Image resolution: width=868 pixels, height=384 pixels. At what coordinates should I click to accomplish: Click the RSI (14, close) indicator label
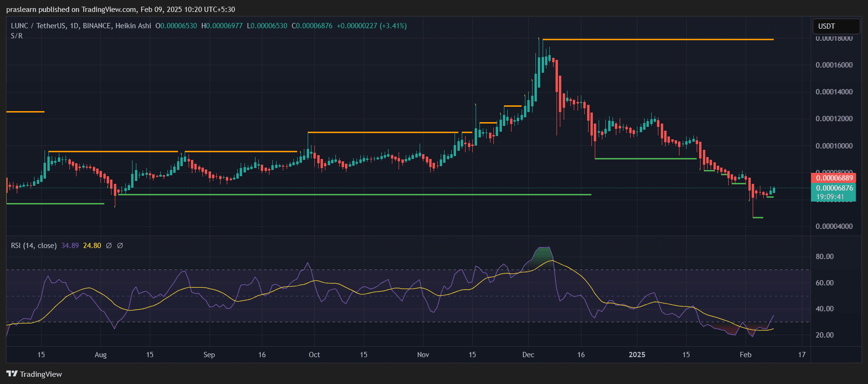pos(34,246)
